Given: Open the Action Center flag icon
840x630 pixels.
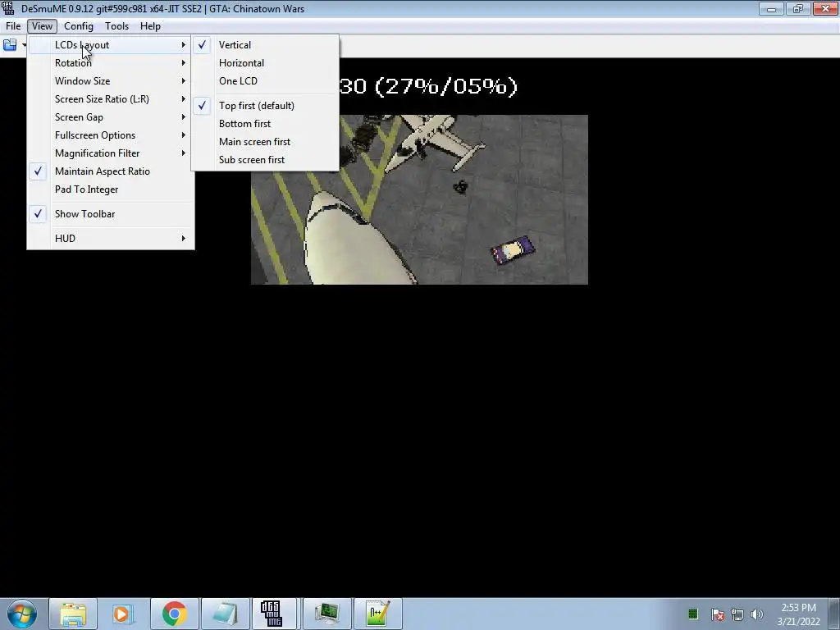Looking at the screenshot, I should click(x=717, y=614).
